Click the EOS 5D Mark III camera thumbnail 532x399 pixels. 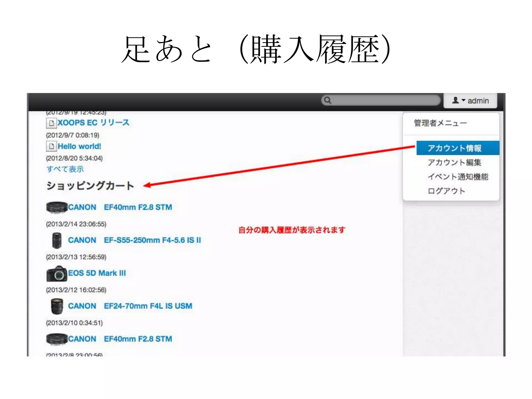point(57,274)
